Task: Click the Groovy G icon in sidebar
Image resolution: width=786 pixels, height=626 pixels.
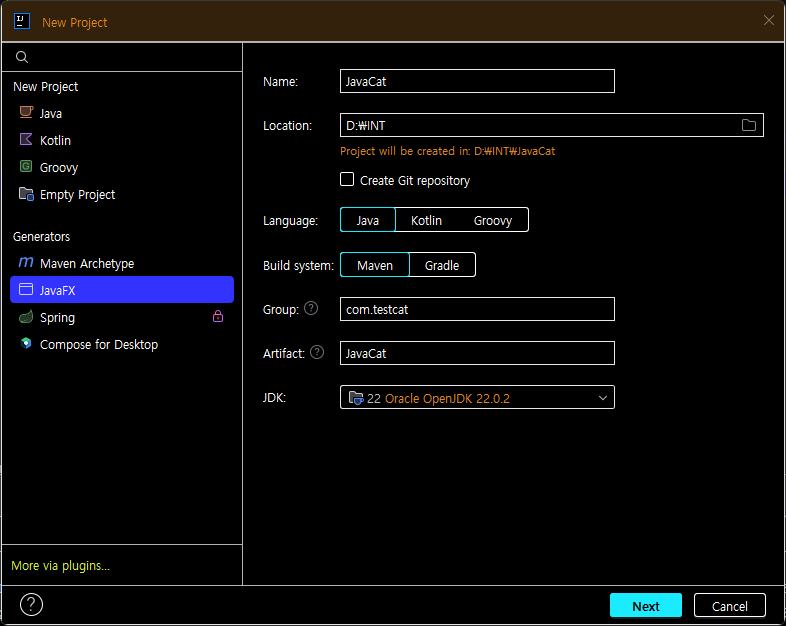Action: pos(26,166)
